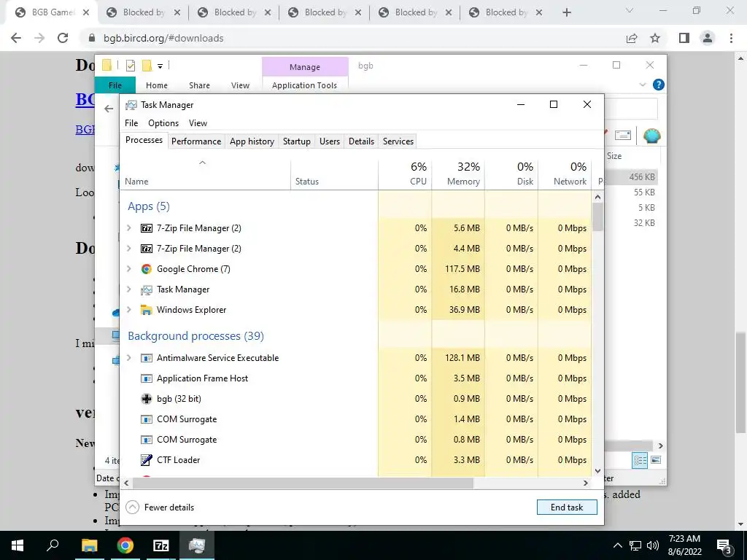The height and width of the screenshot is (560, 747).
Task: Click the Task Manager process row icon
Action: coord(146,289)
